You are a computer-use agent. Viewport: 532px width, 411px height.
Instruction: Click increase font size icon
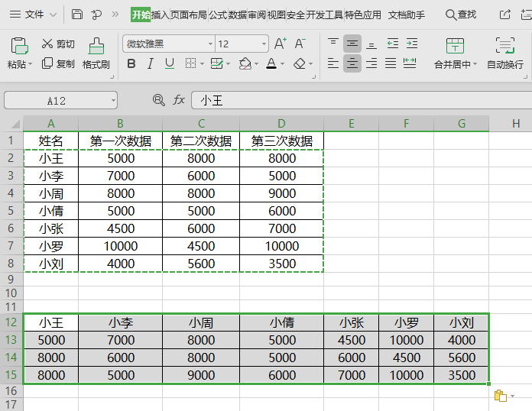click(x=281, y=44)
